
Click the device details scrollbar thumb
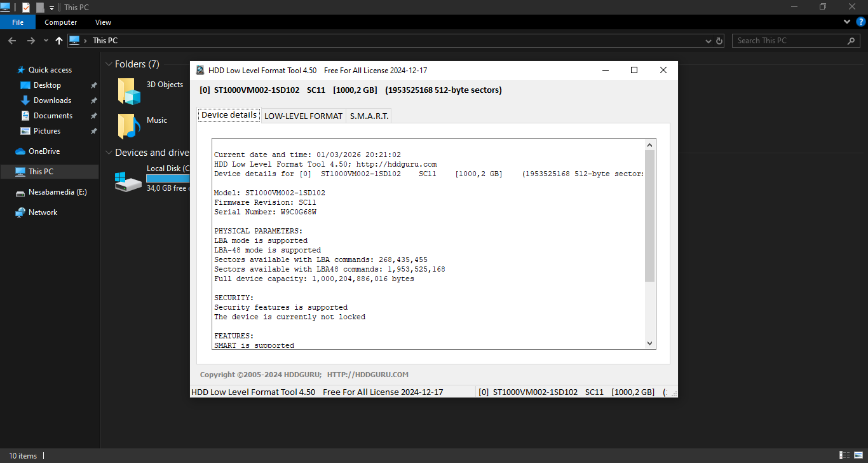tap(649, 216)
